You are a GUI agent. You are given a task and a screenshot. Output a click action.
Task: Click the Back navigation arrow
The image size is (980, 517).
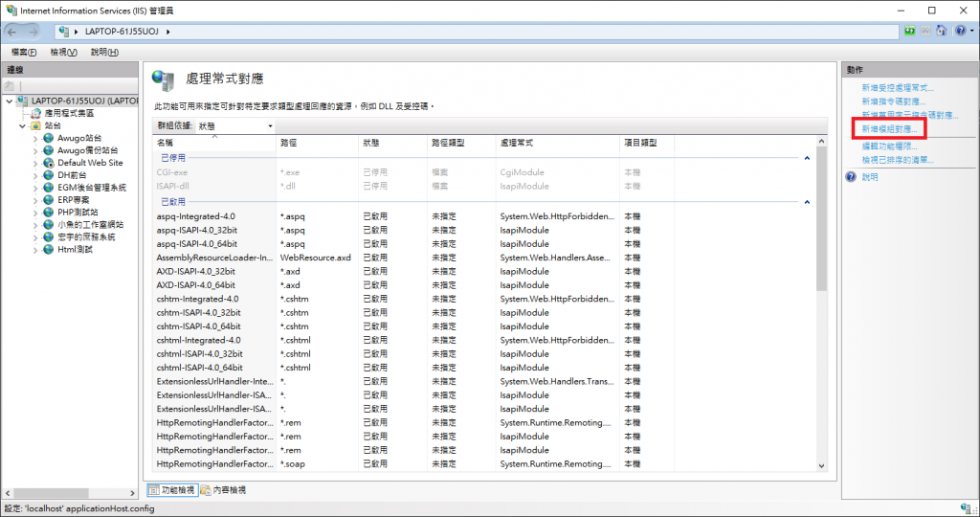pyautogui.click(x=11, y=32)
